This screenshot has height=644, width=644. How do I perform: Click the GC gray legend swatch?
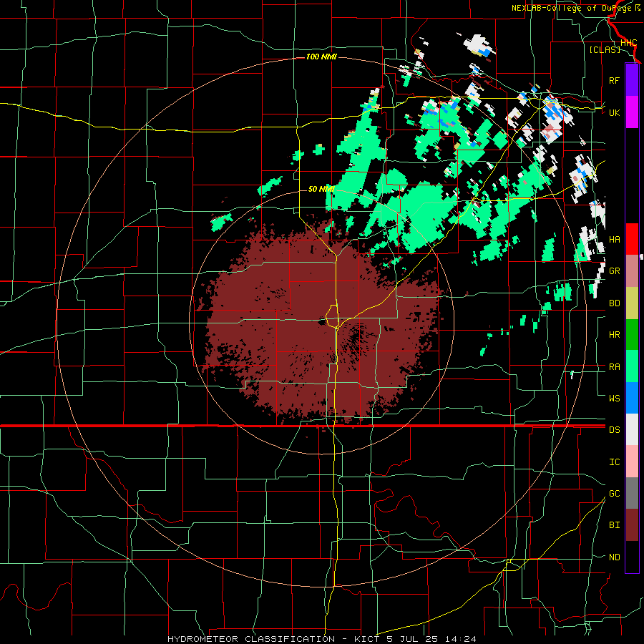632,493
